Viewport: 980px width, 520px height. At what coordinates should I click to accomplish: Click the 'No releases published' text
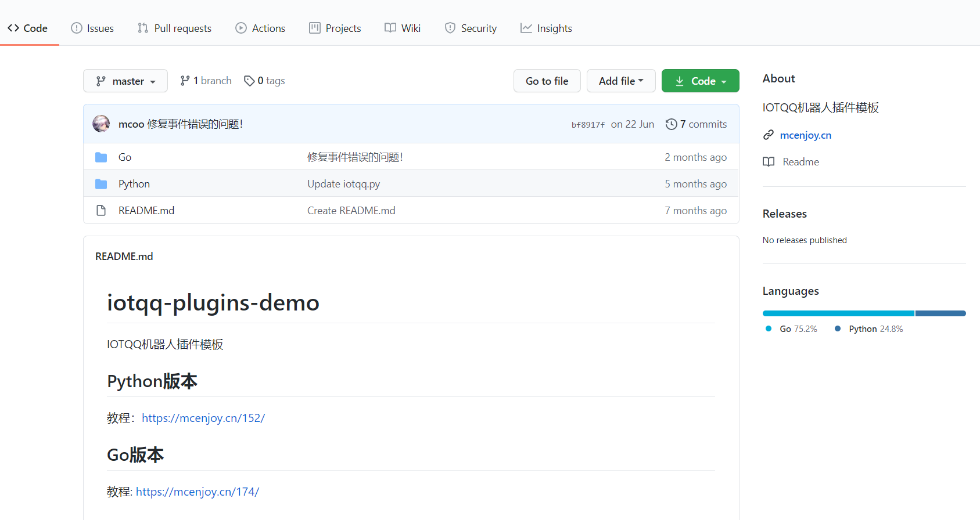pos(805,240)
